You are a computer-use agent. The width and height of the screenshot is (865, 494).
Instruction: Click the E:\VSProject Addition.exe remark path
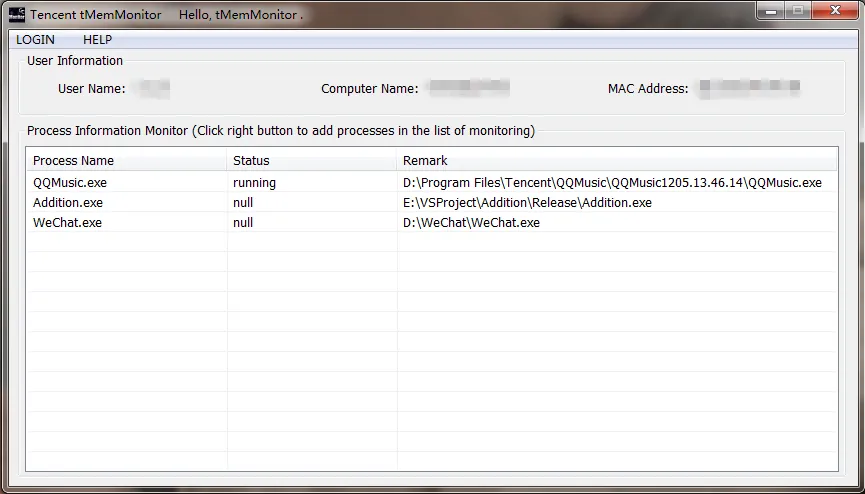(x=527, y=203)
